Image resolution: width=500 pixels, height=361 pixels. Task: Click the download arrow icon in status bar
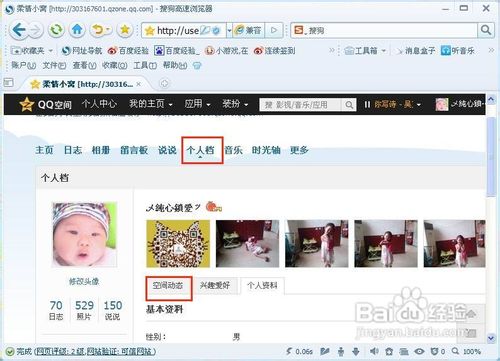(x=356, y=351)
